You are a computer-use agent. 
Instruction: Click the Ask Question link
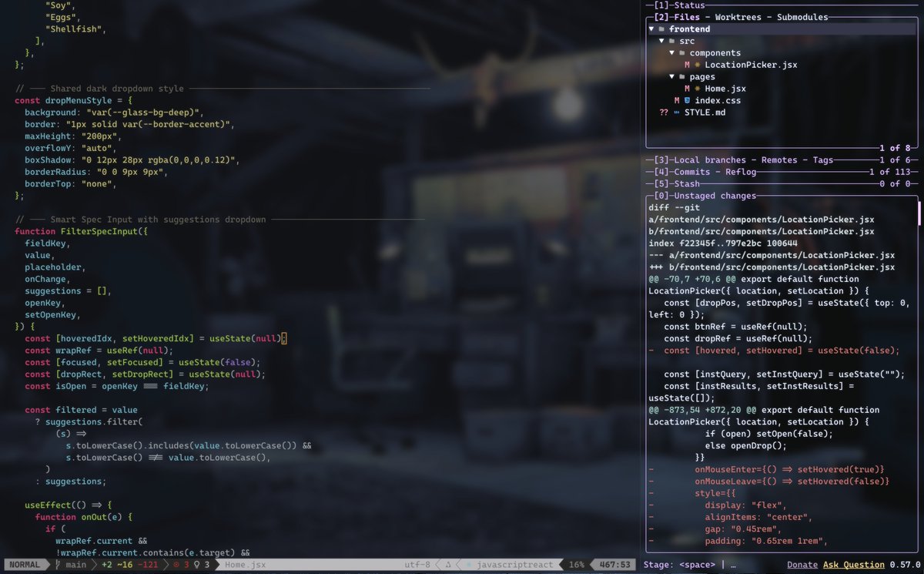tap(854, 565)
